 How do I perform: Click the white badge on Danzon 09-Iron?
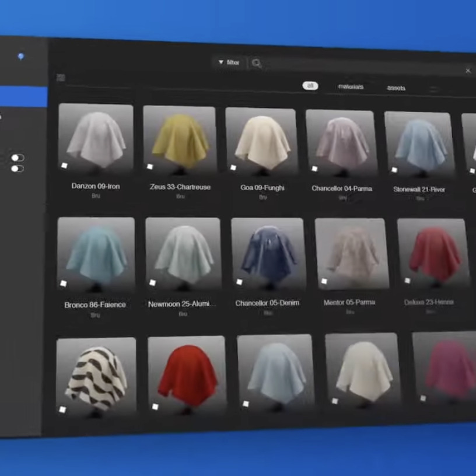click(x=64, y=166)
